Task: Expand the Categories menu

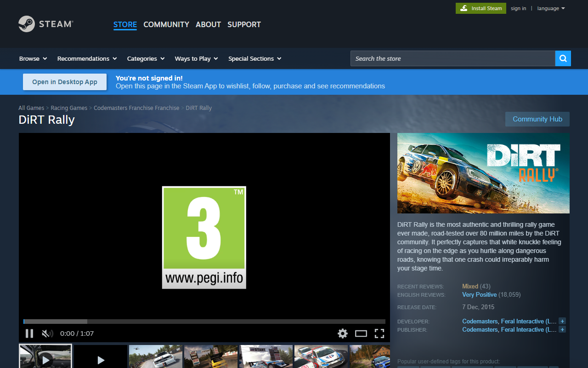Action: click(x=146, y=58)
